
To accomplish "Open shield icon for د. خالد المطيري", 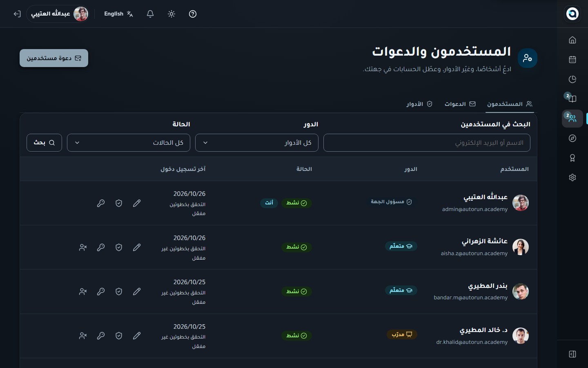I will tap(119, 336).
